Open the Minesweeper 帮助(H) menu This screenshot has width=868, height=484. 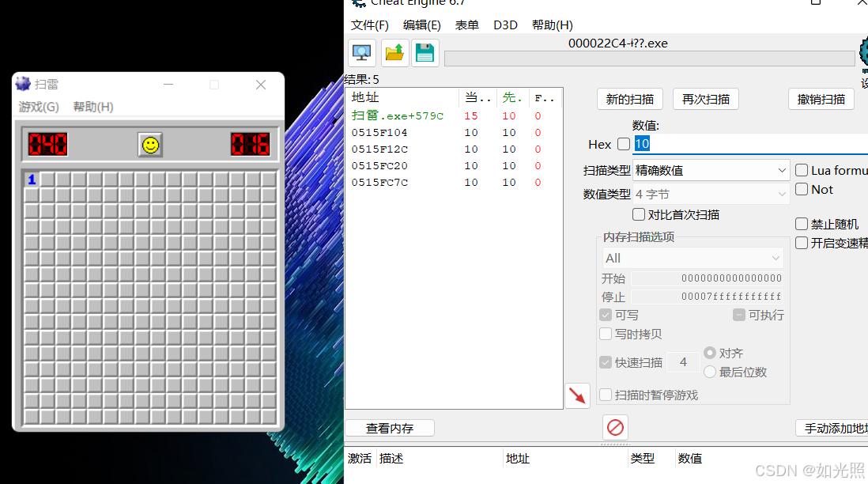(93, 107)
